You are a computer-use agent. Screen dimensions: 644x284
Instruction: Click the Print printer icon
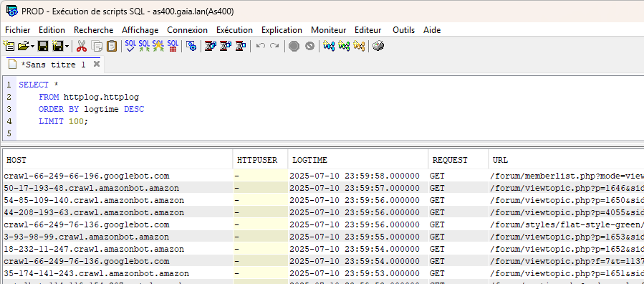[x=378, y=46]
